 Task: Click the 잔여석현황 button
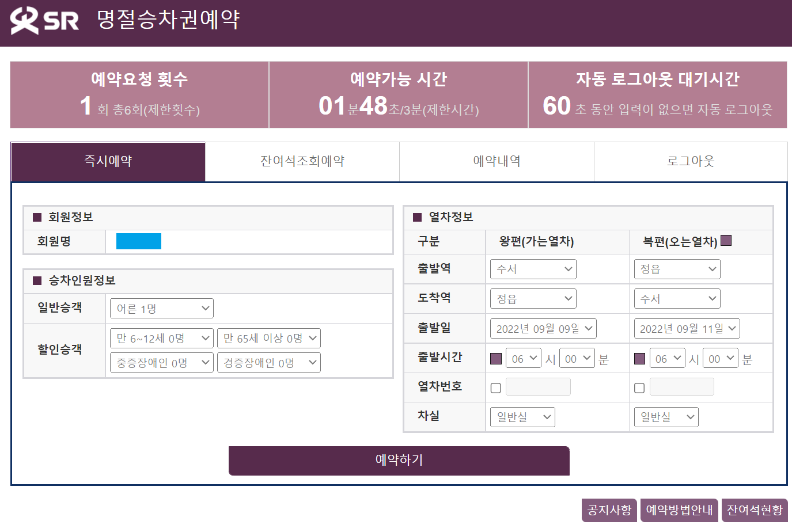click(754, 510)
